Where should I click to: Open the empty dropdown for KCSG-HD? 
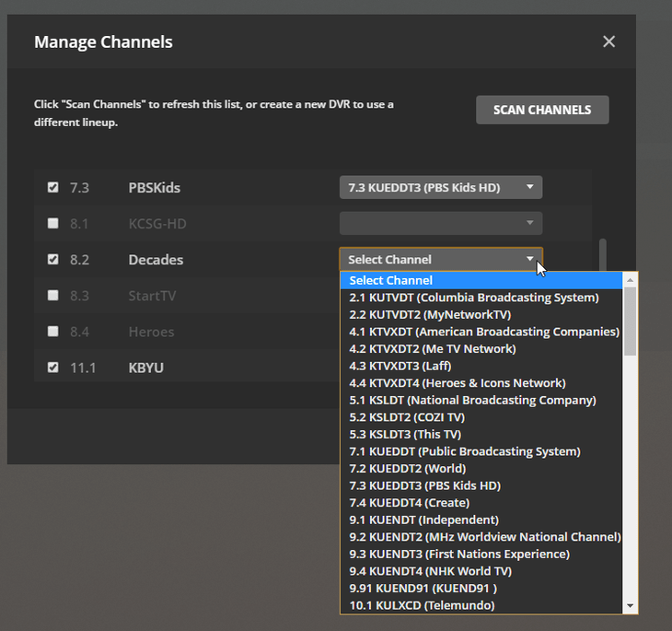441,223
